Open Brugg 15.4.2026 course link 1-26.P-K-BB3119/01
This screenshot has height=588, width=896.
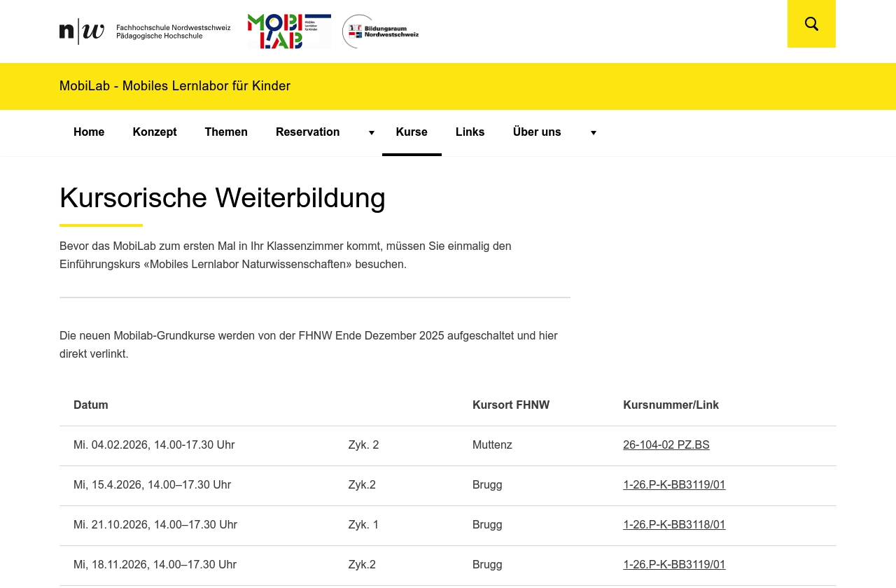click(x=674, y=485)
